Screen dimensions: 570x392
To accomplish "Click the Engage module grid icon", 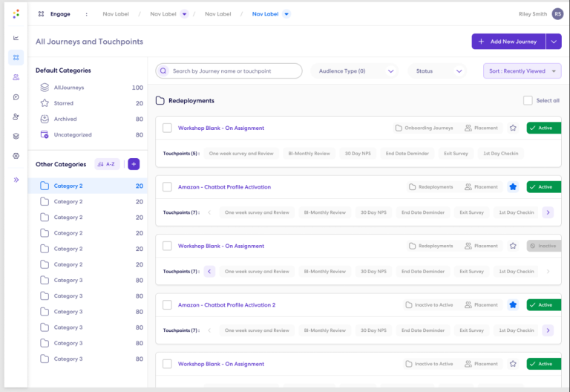I will (41, 14).
